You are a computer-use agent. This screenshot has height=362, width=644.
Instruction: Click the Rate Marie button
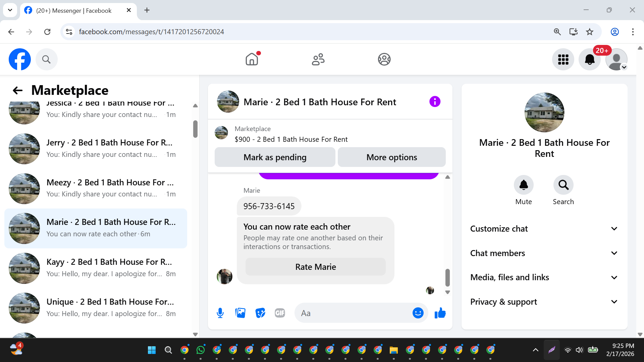point(315,267)
